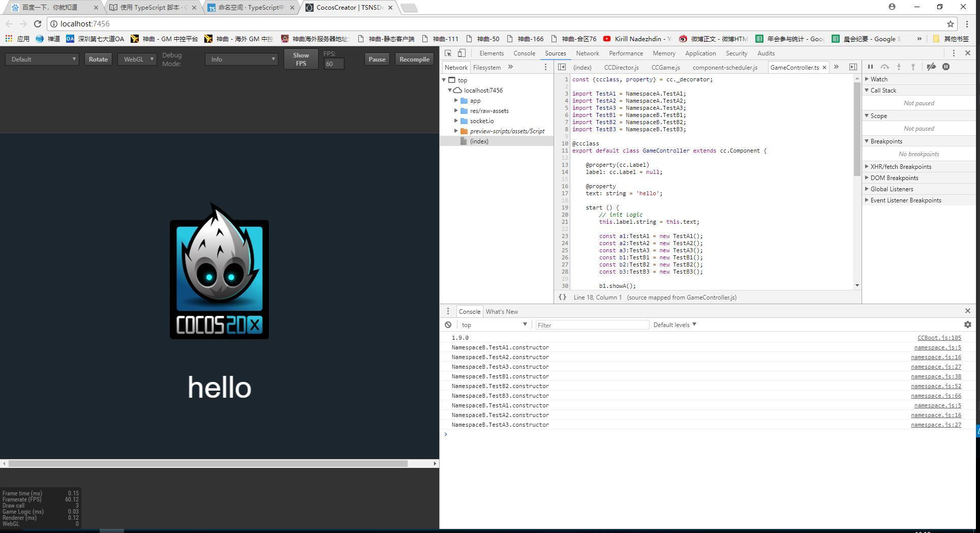980x533 pixels.
Task: Expand the res/raw-assets folder
Action: (456, 111)
